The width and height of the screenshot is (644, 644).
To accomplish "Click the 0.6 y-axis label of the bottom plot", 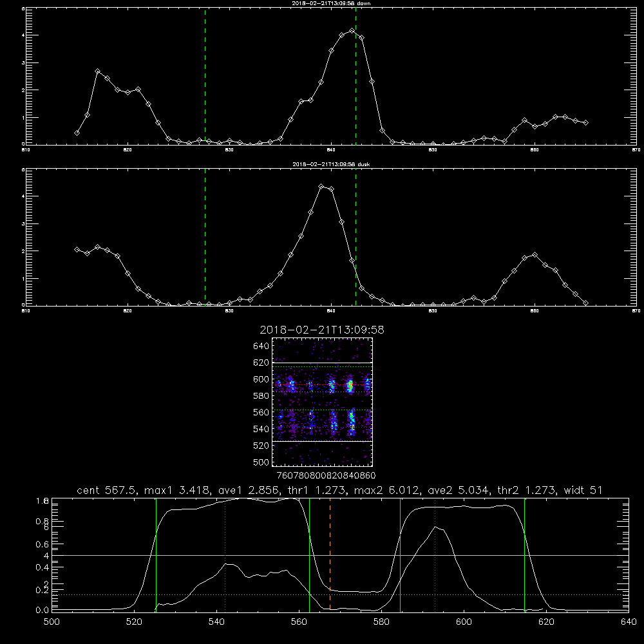I will tap(43, 544).
